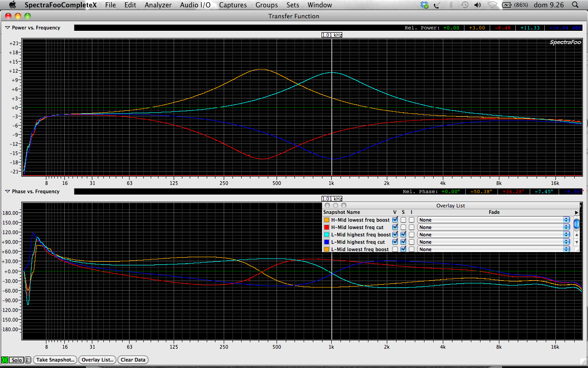The width and height of the screenshot is (588, 368).
Task: Open the Analyzer menu
Action: click(x=158, y=5)
